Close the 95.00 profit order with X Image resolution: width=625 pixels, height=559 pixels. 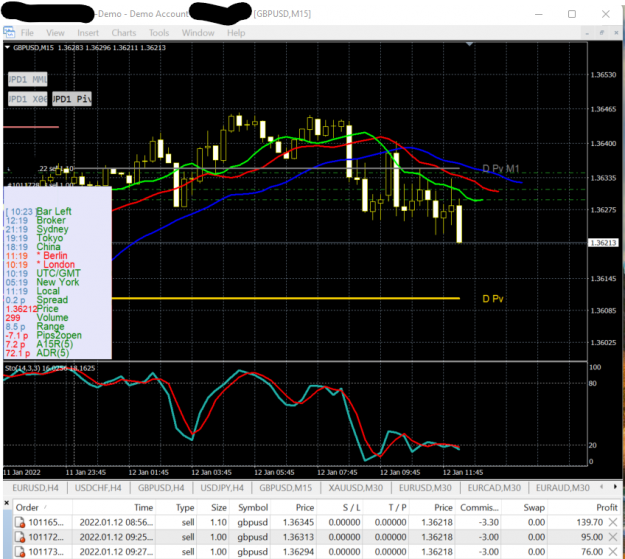click(613, 537)
